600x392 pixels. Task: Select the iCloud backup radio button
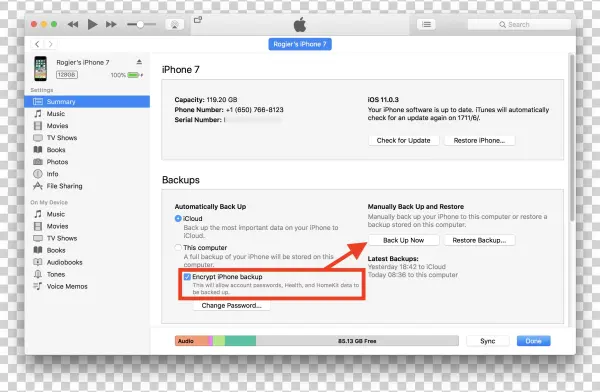(178, 219)
